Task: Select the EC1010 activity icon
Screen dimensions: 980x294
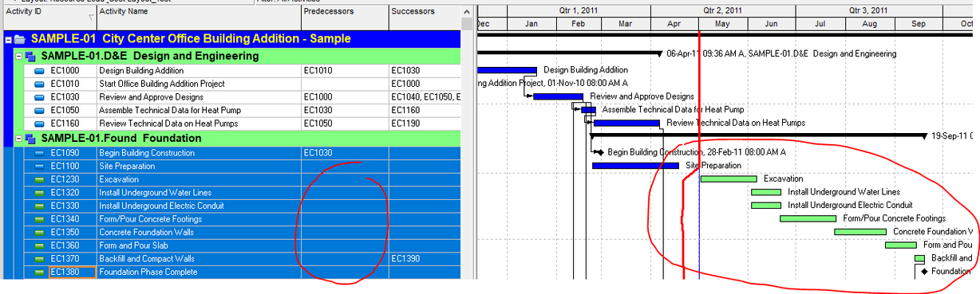Action: [x=40, y=84]
